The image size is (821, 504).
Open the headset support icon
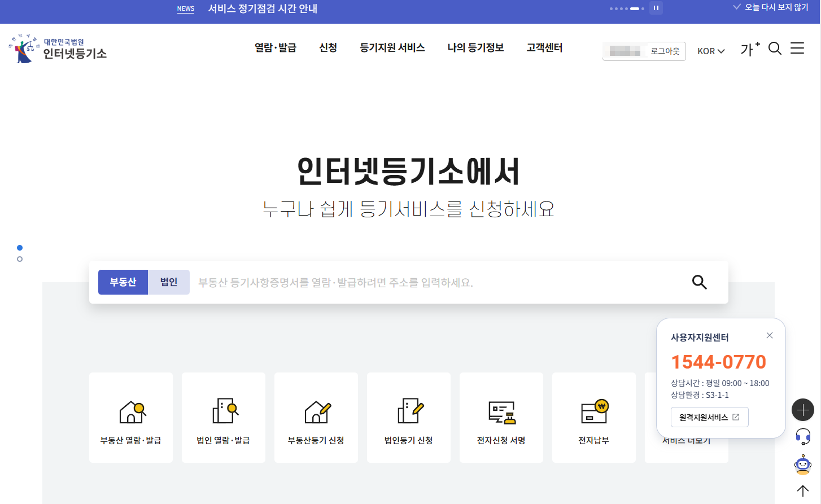803,436
